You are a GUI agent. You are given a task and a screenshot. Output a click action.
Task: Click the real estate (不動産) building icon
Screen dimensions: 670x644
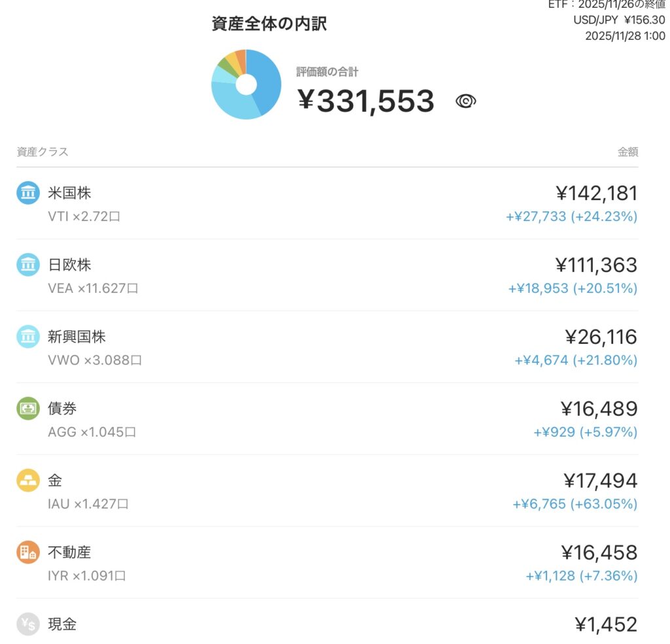pos(28,552)
